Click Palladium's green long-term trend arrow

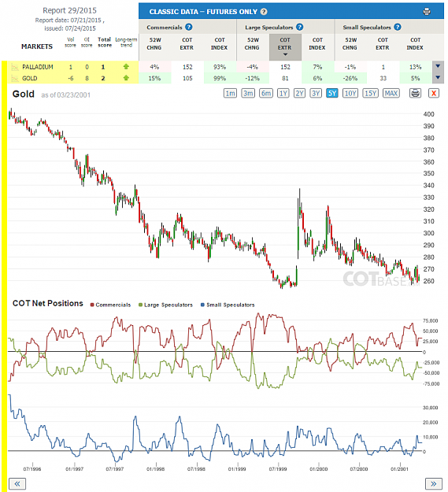pos(126,67)
